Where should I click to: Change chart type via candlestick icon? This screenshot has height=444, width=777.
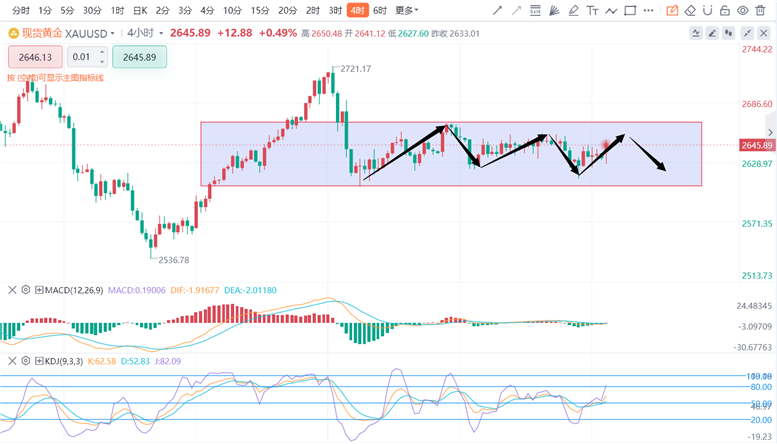pos(728,33)
